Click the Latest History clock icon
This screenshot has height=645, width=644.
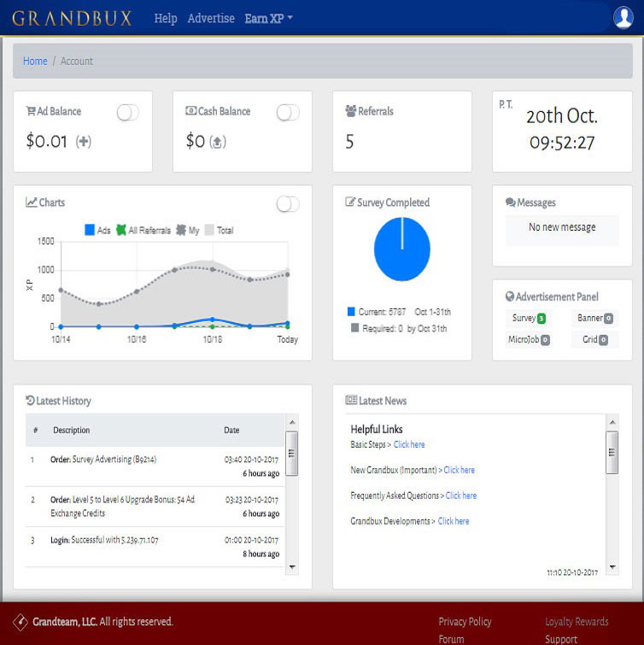(x=31, y=401)
